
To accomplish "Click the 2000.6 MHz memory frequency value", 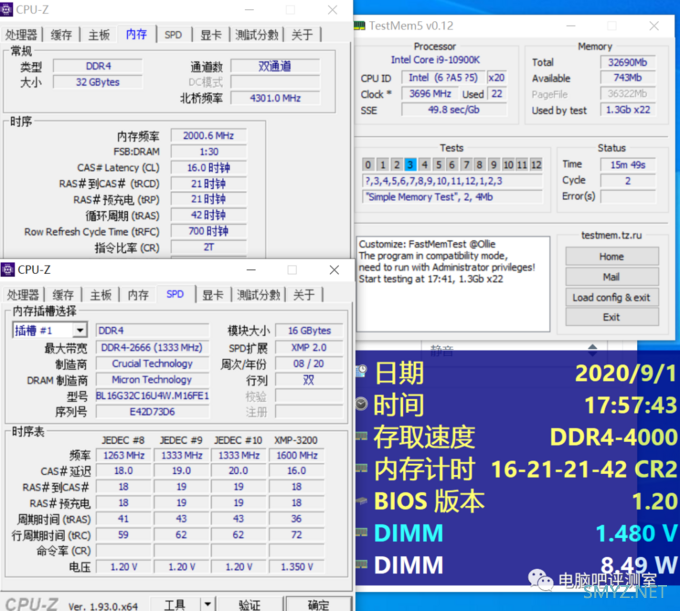I will coord(209,136).
